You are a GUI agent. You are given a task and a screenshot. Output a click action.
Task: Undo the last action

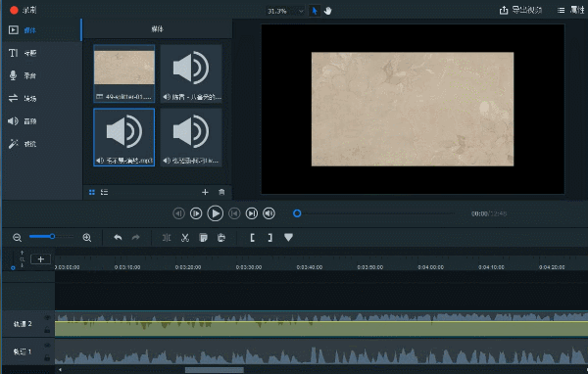coord(118,238)
